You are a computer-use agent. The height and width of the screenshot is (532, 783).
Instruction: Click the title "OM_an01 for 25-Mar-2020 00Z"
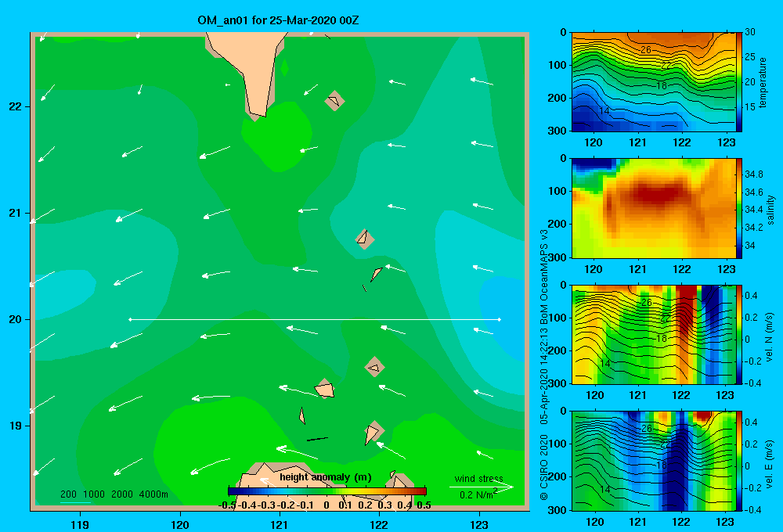(x=278, y=20)
